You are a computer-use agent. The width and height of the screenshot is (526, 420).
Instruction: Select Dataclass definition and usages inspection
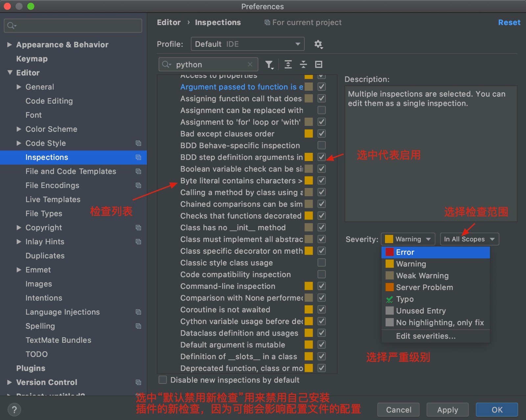point(239,333)
